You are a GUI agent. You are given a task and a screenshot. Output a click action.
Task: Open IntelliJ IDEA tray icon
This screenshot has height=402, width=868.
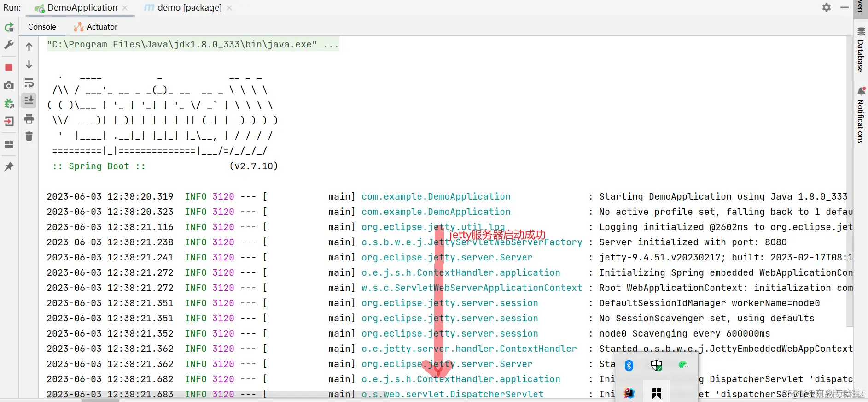coord(629,393)
